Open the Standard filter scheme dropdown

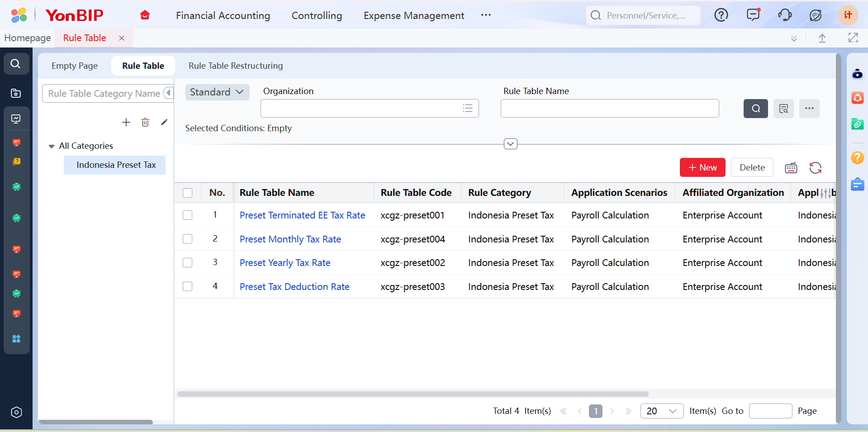(217, 92)
